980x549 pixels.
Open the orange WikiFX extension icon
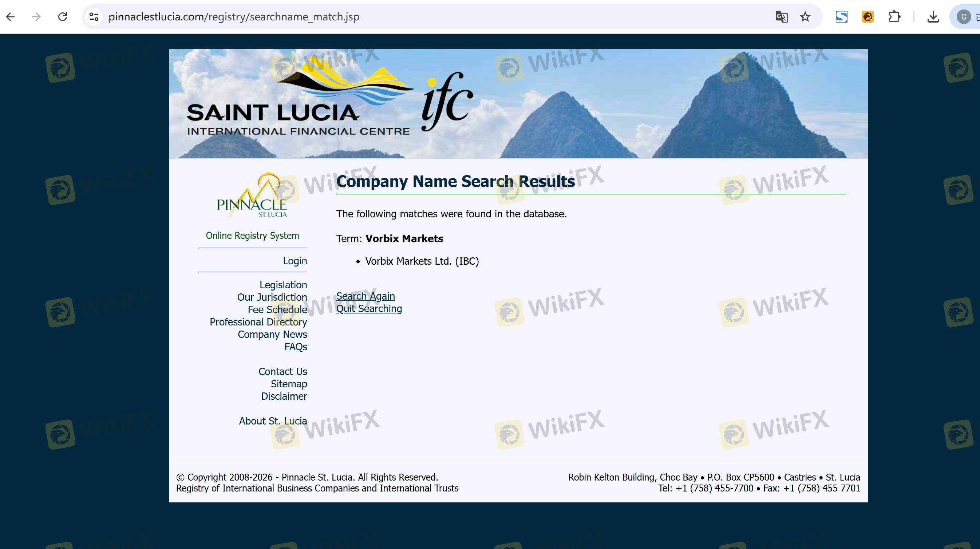868,17
